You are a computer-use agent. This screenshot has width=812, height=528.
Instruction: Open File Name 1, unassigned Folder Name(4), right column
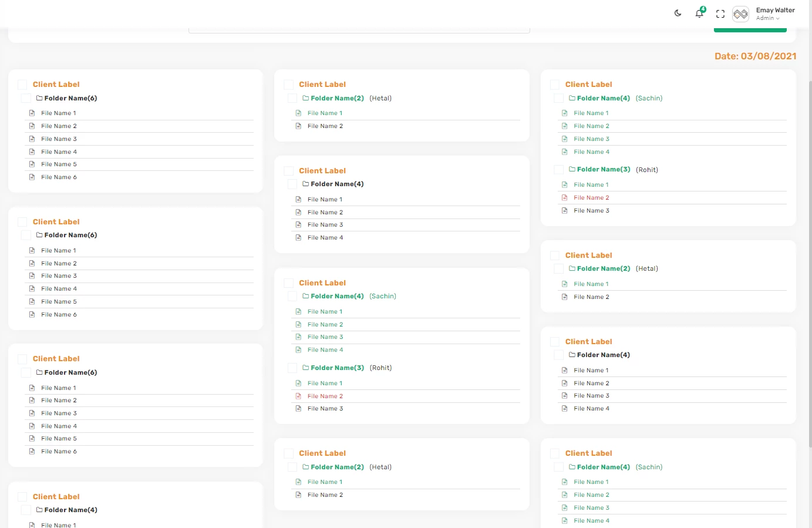[x=591, y=371]
